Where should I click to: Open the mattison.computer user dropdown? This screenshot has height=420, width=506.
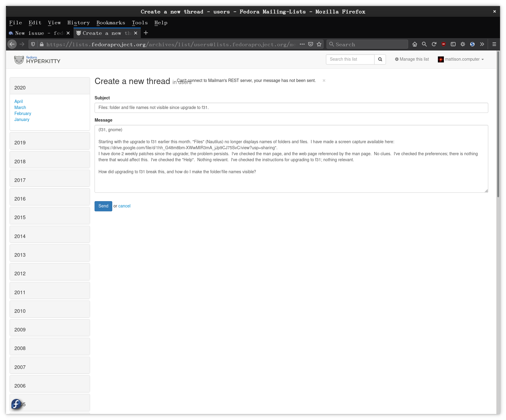click(x=461, y=59)
